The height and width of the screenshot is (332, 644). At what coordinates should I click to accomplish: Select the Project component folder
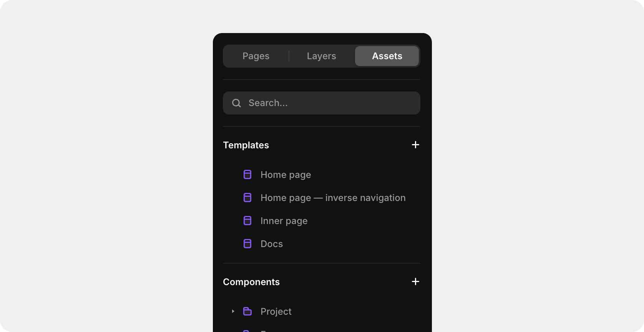tap(276, 312)
